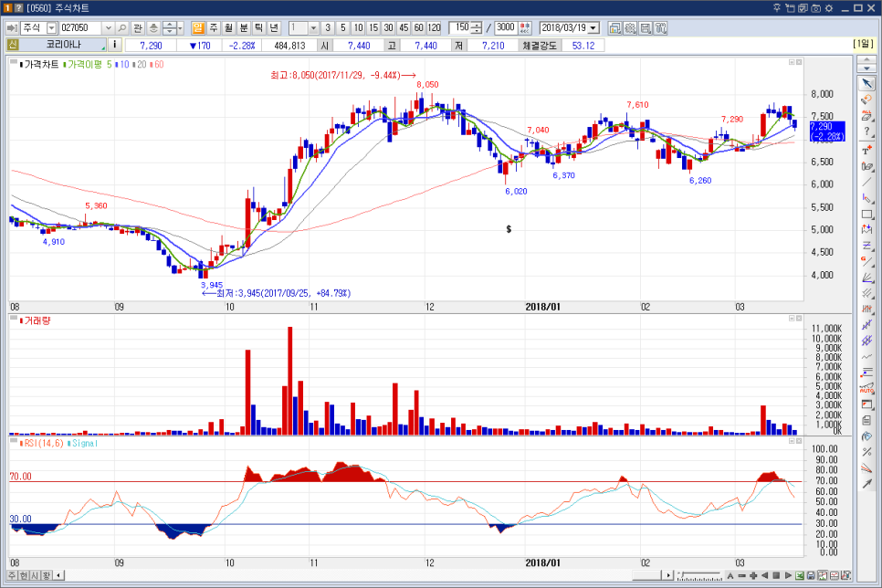Click the stock info 'i' button
This screenshot has height=588, width=882.
[115, 45]
